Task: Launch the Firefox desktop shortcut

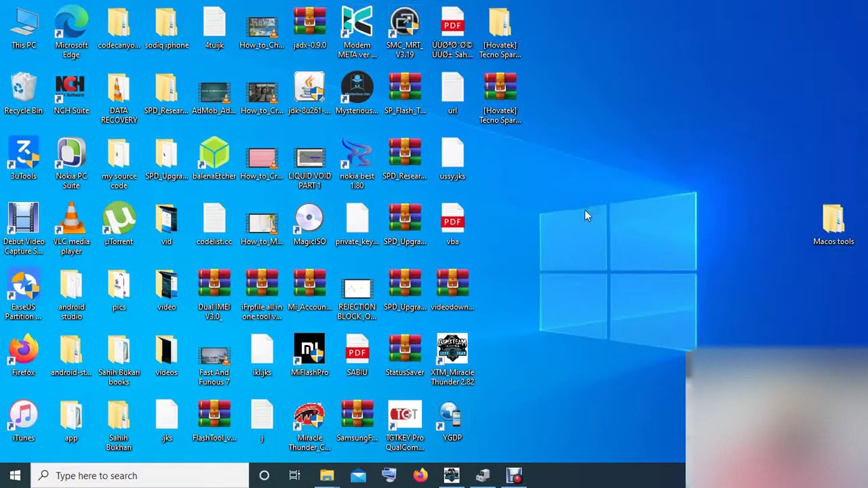Action: 24,355
